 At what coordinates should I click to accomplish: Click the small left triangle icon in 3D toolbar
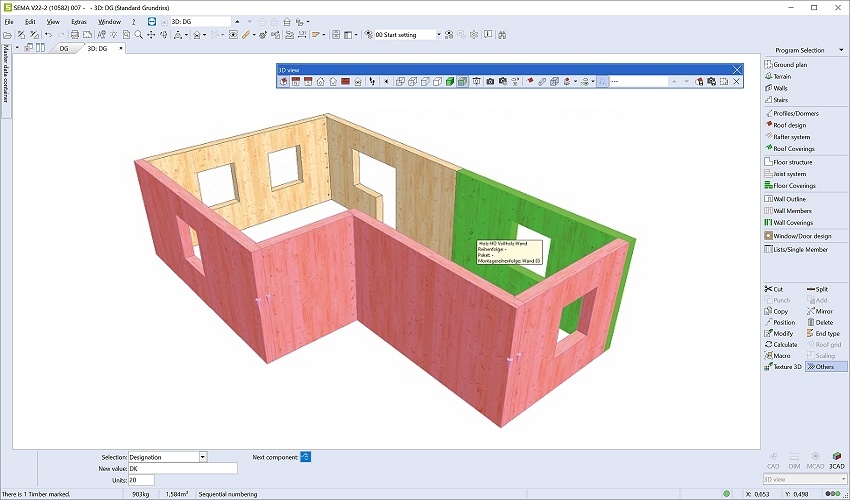(x=386, y=81)
